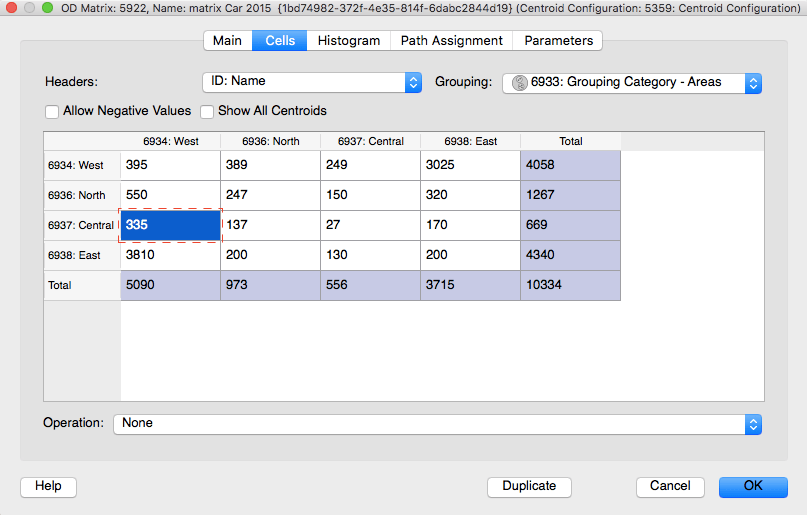
Task: Click the Duplicate button
Action: 529,487
